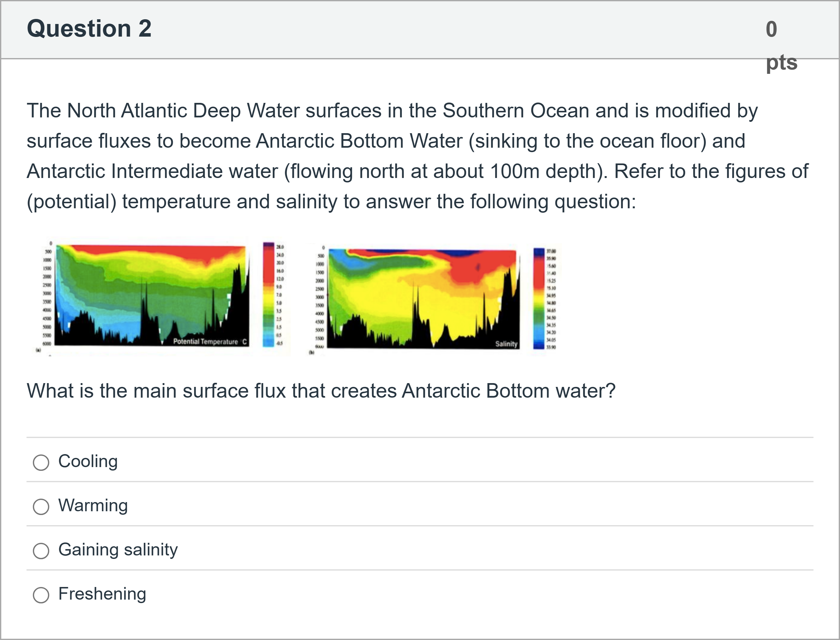
Task: Click the salinity plot depth axis
Action: [319, 297]
